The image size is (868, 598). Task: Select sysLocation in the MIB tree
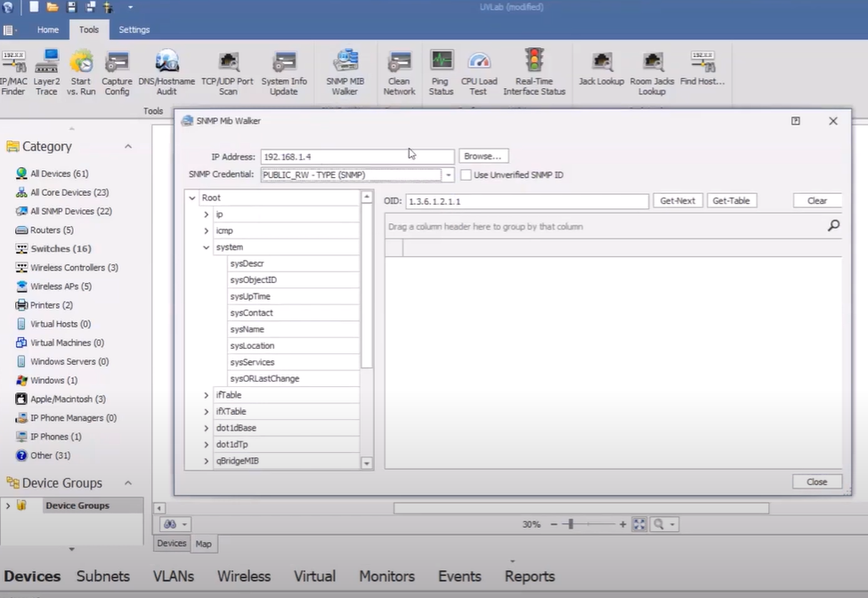[x=294, y=346]
